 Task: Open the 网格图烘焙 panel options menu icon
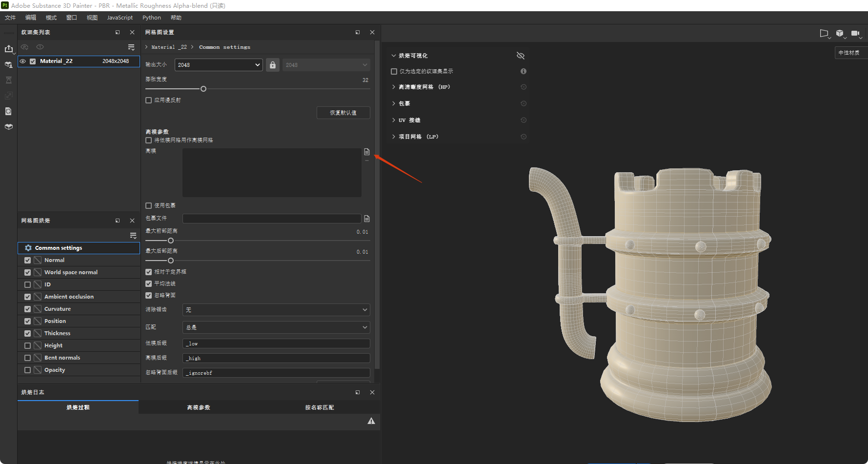tap(133, 236)
